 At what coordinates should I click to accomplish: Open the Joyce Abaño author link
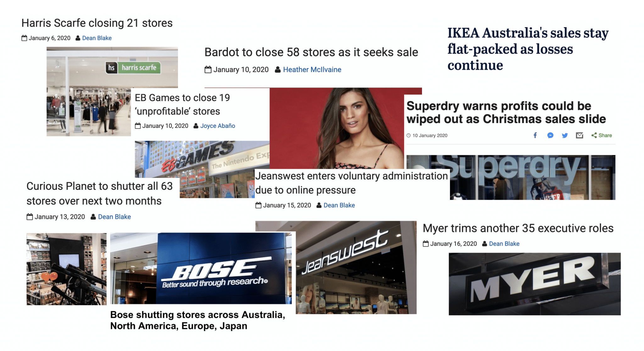218,126
